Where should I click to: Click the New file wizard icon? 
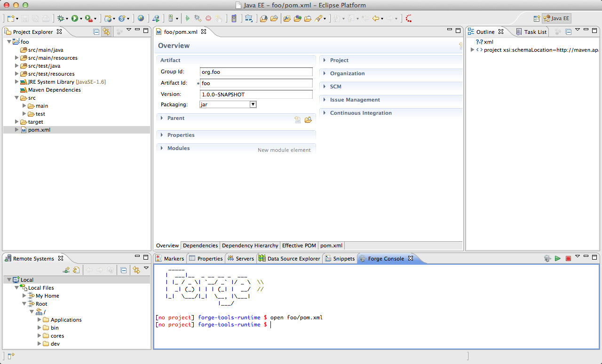pyautogui.click(x=11, y=18)
